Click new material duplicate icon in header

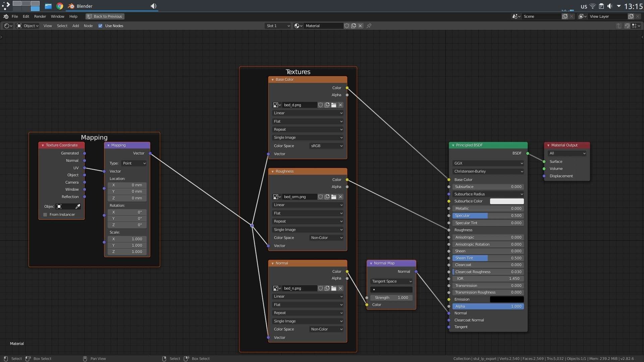click(x=354, y=26)
